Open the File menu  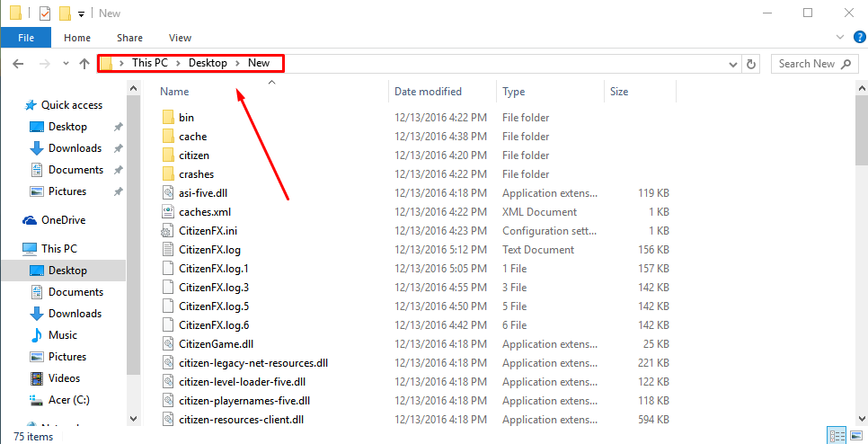26,38
